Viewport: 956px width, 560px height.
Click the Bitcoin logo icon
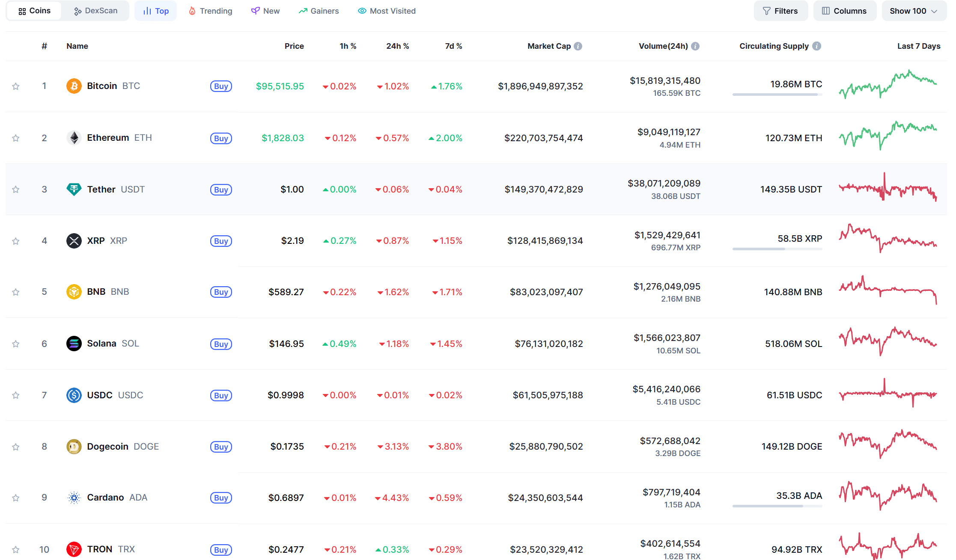pyautogui.click(x=74, y=86)
